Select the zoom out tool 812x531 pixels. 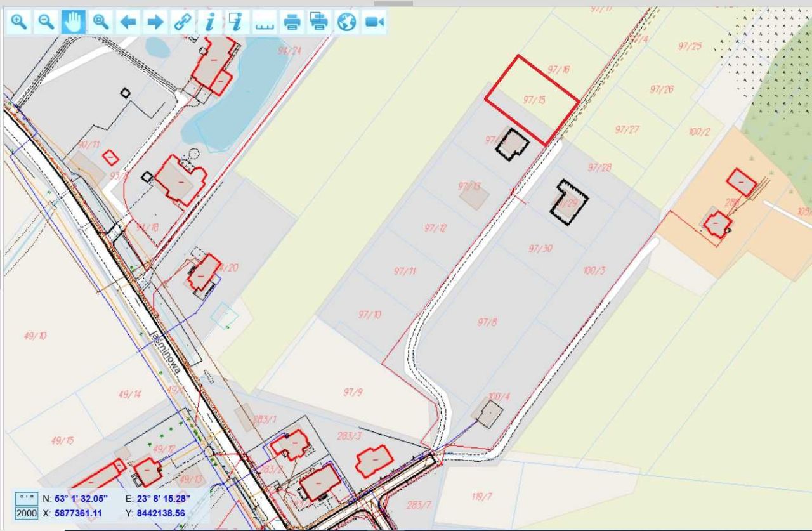46,22
